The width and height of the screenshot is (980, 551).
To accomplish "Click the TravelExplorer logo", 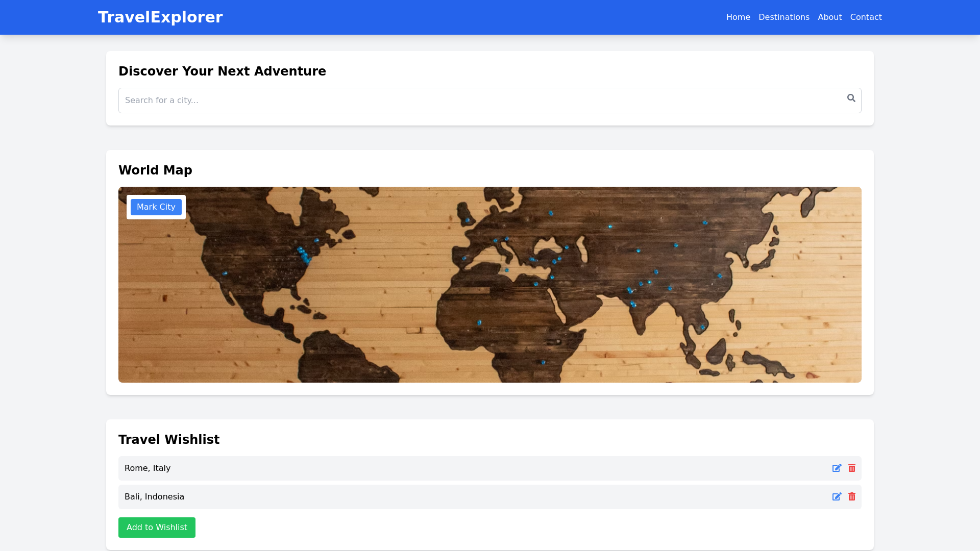I will coord(160,17).
